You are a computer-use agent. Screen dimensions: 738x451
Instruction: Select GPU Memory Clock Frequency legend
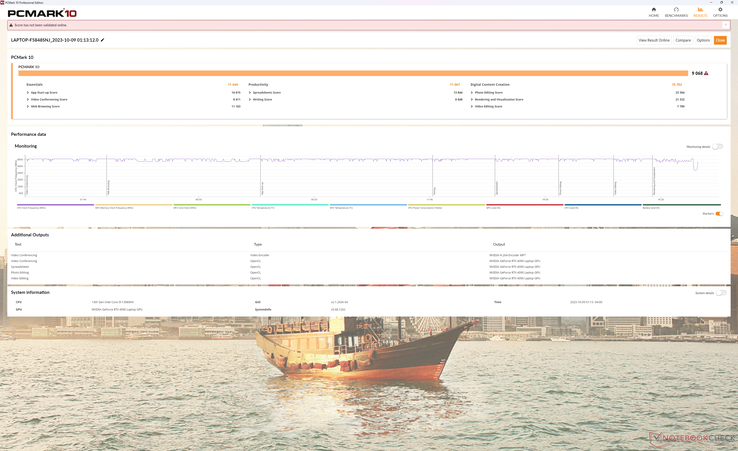133,206
